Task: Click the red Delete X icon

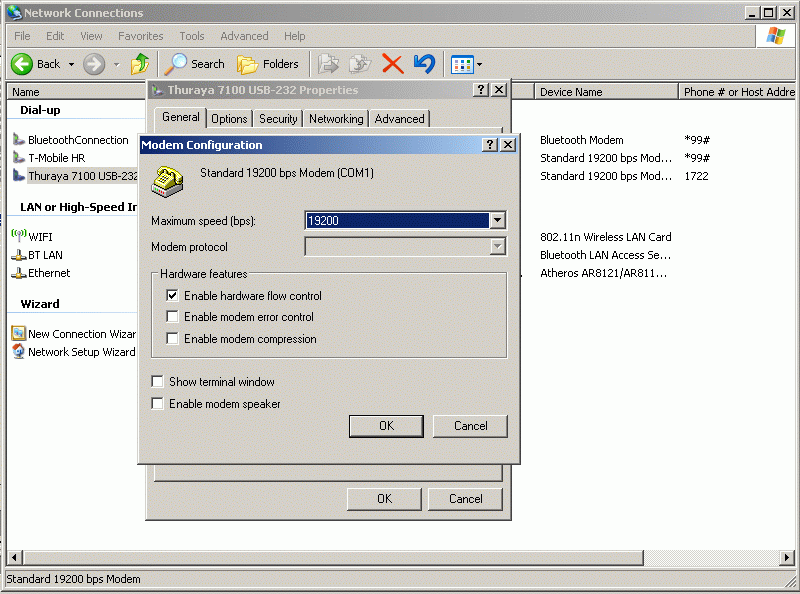Action: pyautogui.click(x=392, y=64)
